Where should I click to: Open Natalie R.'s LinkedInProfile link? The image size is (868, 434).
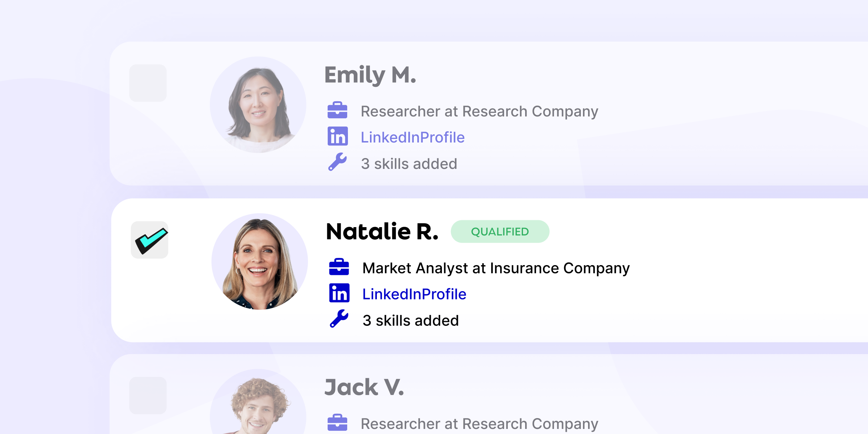414,294
